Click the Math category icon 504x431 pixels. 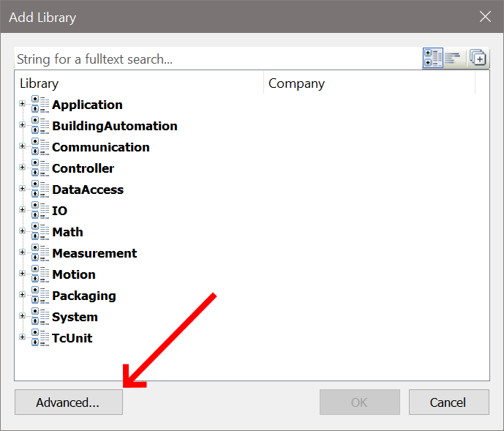pos(40,232)
